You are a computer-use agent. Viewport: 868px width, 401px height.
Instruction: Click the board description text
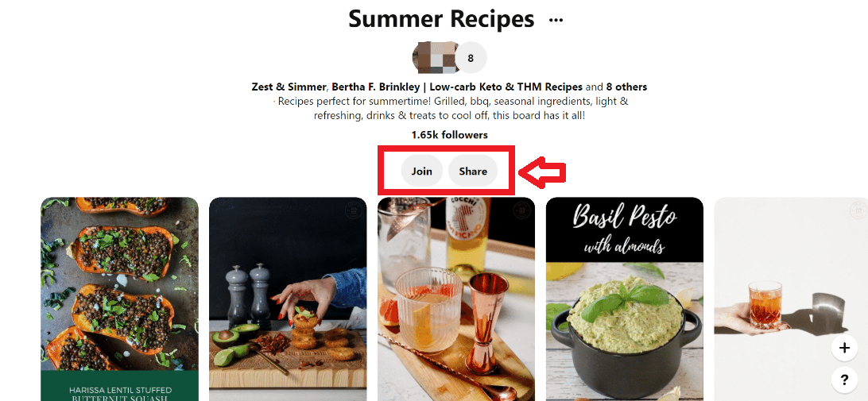coord(450,109)
